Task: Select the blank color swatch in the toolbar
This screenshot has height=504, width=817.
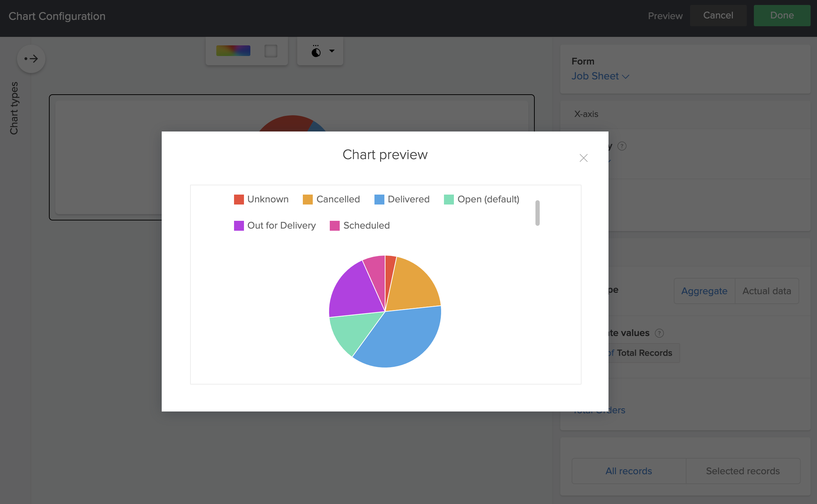Action: point(271,51)
